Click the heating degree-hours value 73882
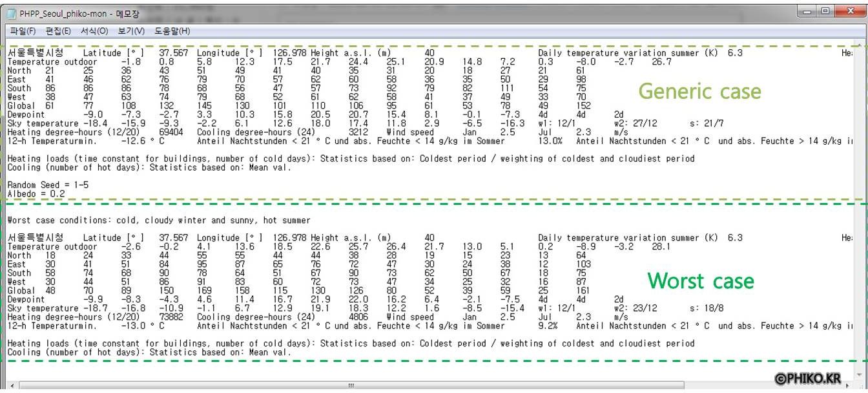868x393 pixels. point(172,317)
